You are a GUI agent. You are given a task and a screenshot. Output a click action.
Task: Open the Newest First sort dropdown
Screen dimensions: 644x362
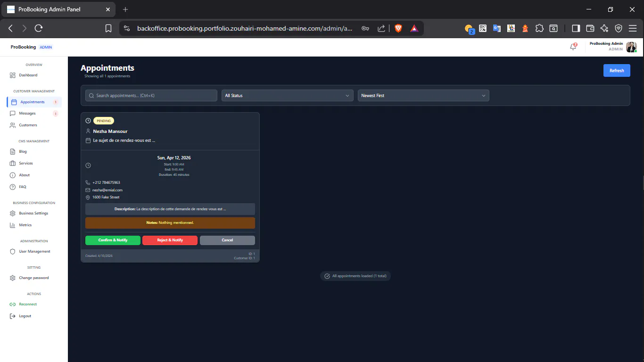coord(423,96)
